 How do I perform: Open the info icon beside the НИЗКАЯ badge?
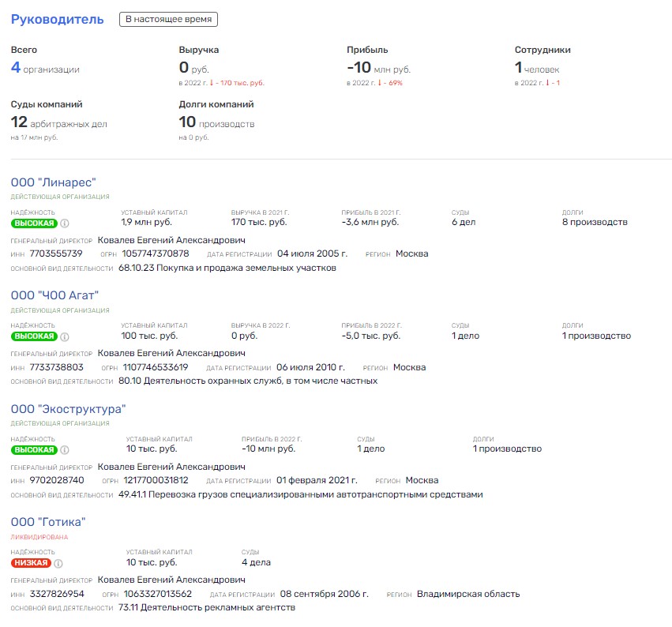click(59, 564)
